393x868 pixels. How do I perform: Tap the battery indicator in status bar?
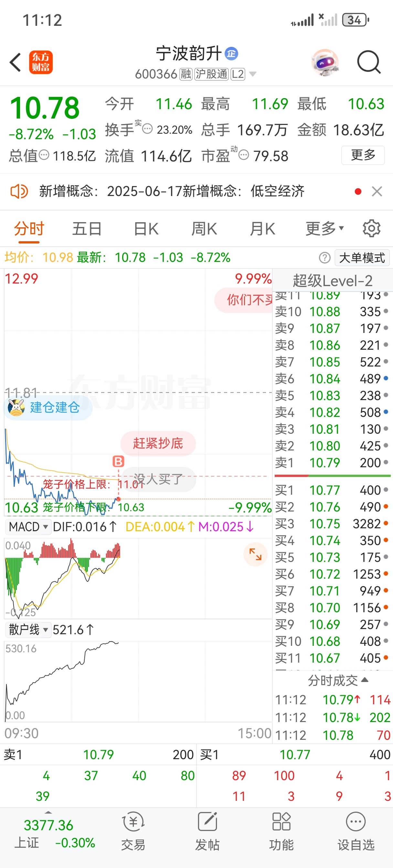pos(356,20)
